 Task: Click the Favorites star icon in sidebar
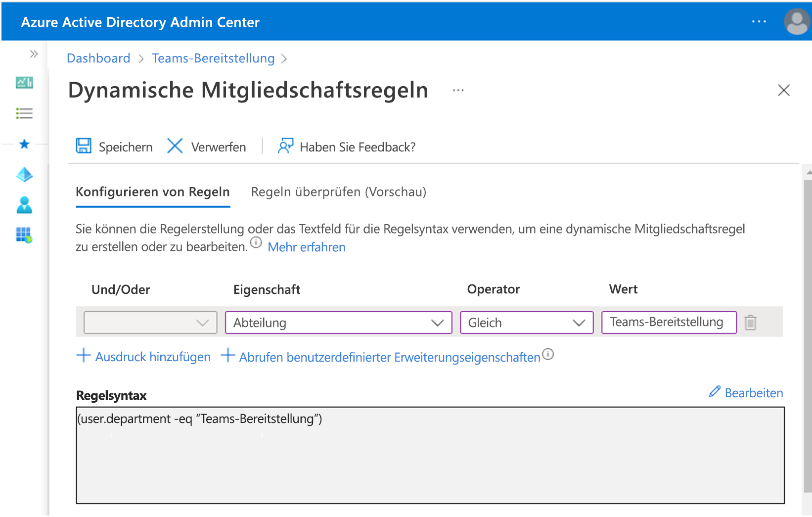(24, 144)
